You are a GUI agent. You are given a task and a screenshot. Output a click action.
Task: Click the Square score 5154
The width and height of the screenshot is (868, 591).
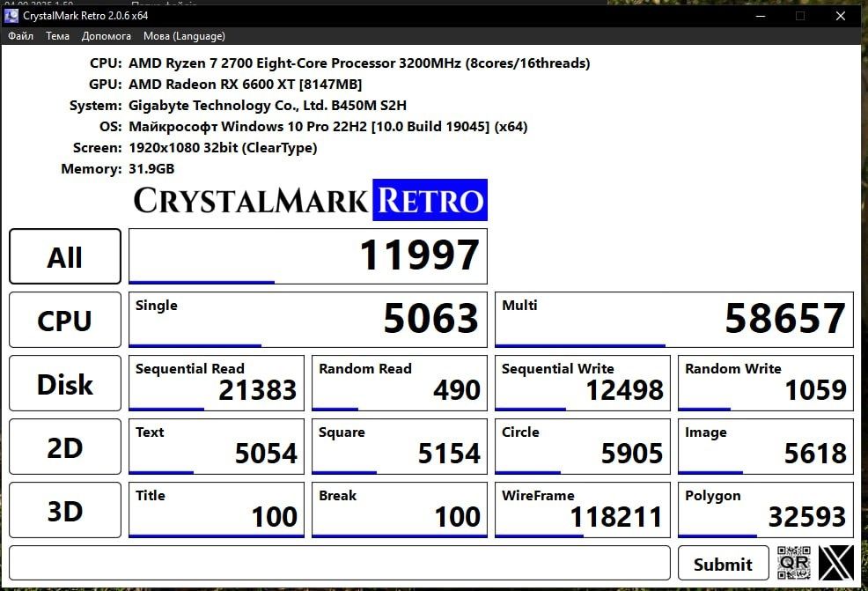pos(400,447)
